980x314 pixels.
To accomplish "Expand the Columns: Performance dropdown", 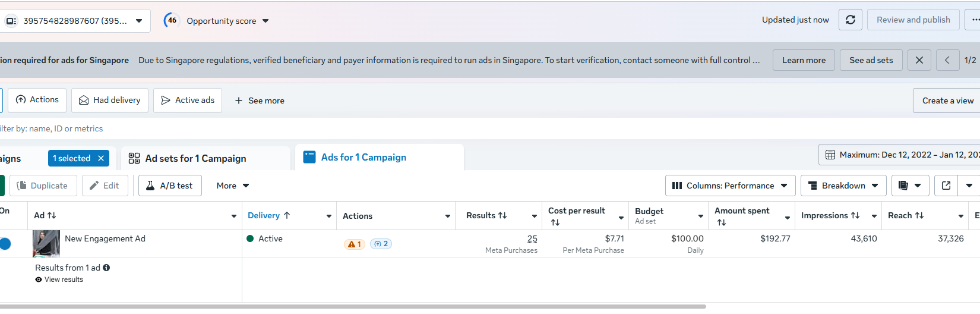I will (x=730, y=186).
